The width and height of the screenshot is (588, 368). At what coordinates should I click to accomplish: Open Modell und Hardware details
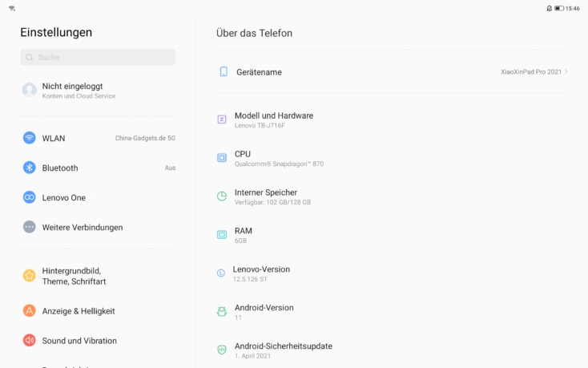point(392,120)
